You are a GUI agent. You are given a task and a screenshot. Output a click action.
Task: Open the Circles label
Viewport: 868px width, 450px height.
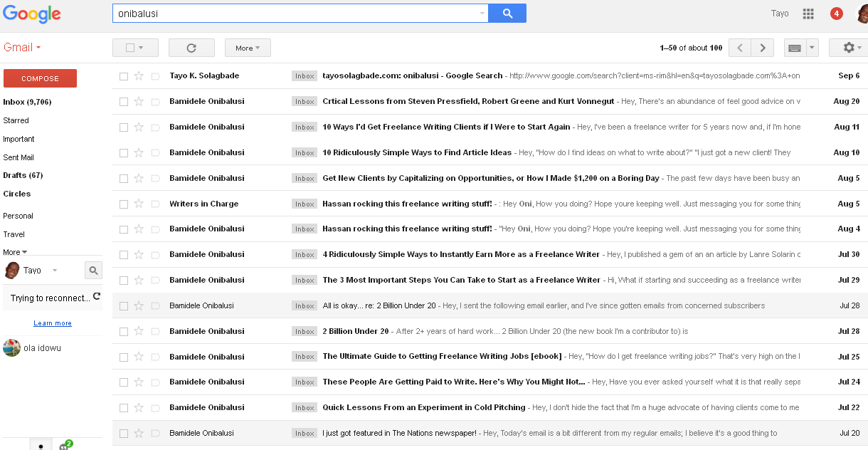16,194
